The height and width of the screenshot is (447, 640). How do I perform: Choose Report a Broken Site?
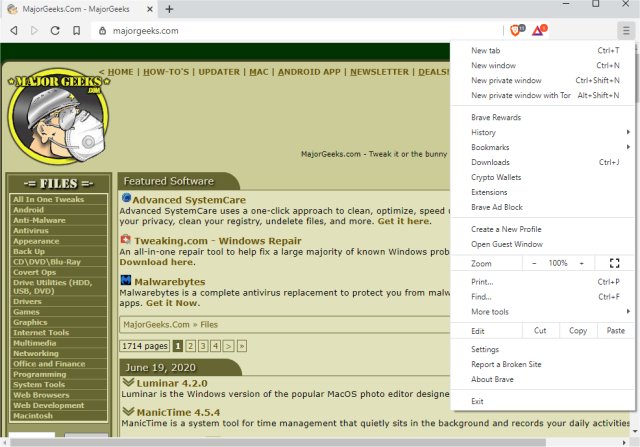pos(543,364)
